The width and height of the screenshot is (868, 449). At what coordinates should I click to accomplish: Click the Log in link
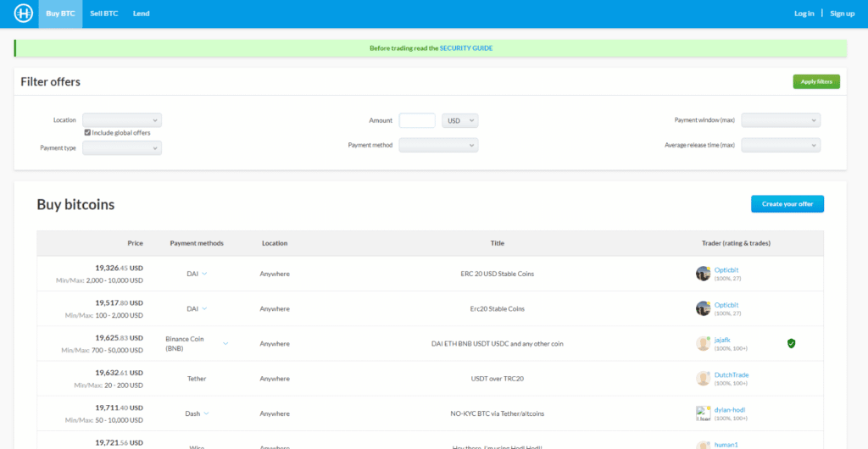[x=804, y=14]
